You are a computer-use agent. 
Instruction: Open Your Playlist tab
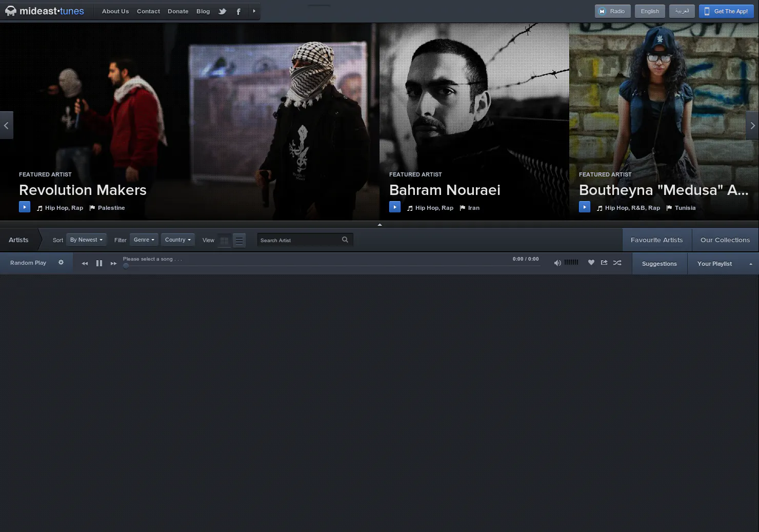[714, 264]
